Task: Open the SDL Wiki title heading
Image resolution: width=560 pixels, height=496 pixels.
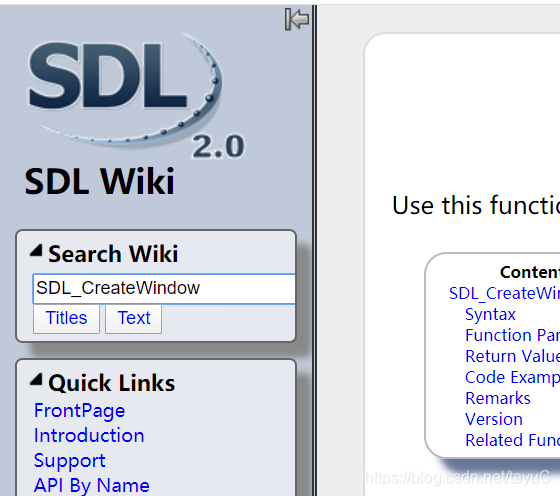Action: coord(100,181)
